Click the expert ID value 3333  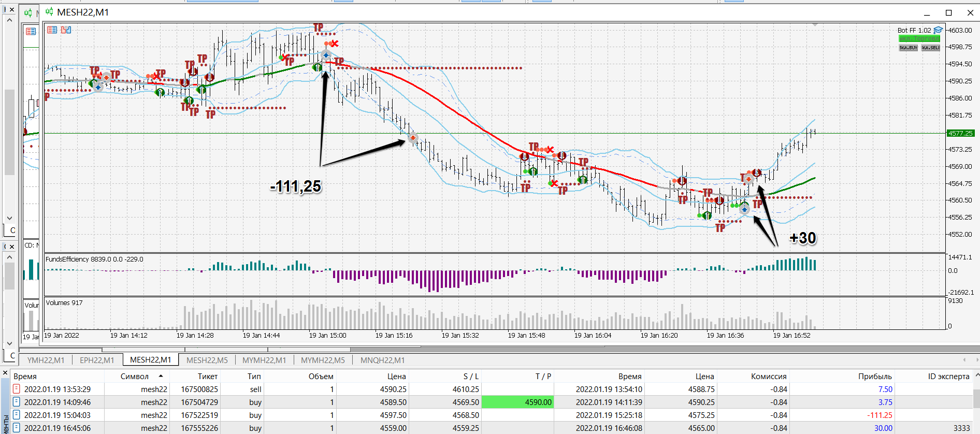[961, 428]
